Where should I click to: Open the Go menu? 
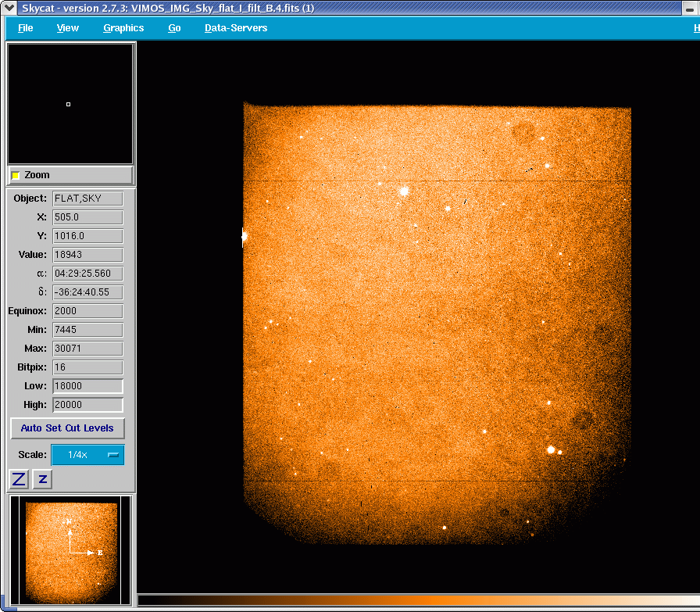tap(174, 27)
